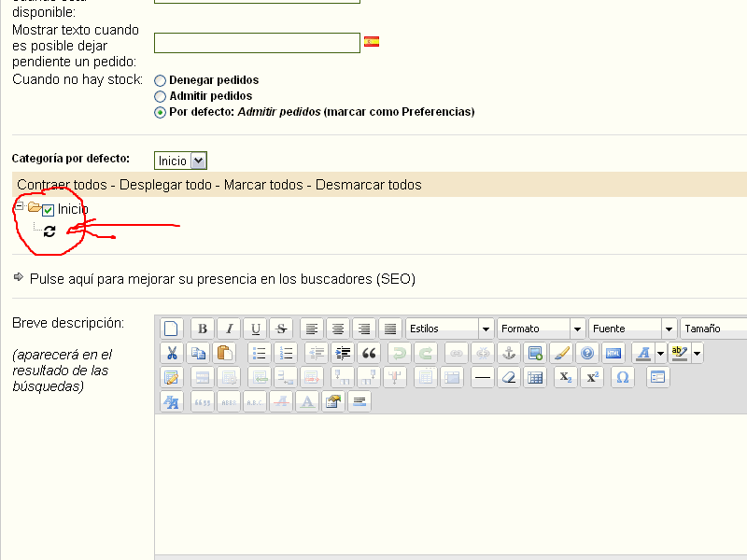747x560 pixels.
Task: Align text left in the editor
Action: tap(312, 329)
